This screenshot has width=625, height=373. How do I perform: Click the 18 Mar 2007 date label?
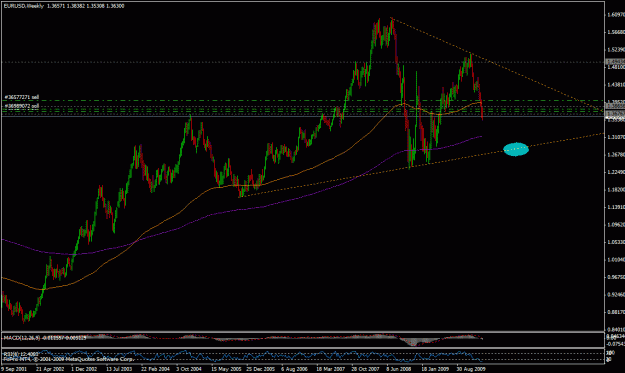[330, 369]
